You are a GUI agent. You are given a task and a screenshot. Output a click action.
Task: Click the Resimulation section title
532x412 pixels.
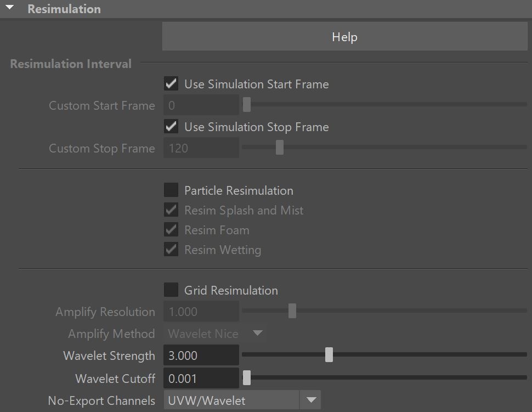(x=64, y=9)
